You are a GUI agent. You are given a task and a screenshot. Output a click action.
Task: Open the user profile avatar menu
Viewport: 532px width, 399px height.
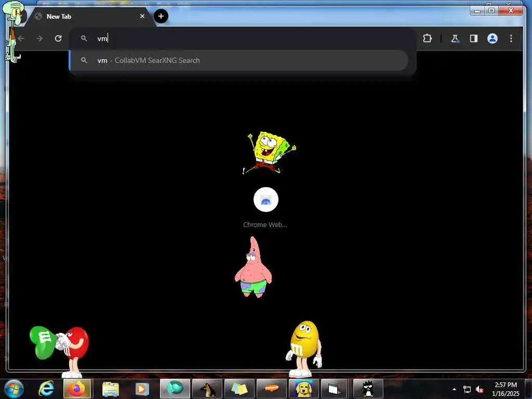tap(493, 38)
